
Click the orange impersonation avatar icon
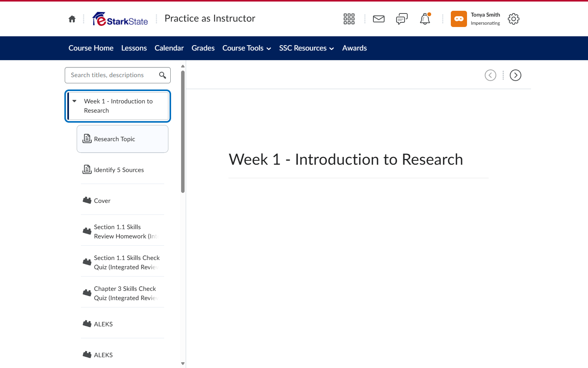(x=459, y=19)
